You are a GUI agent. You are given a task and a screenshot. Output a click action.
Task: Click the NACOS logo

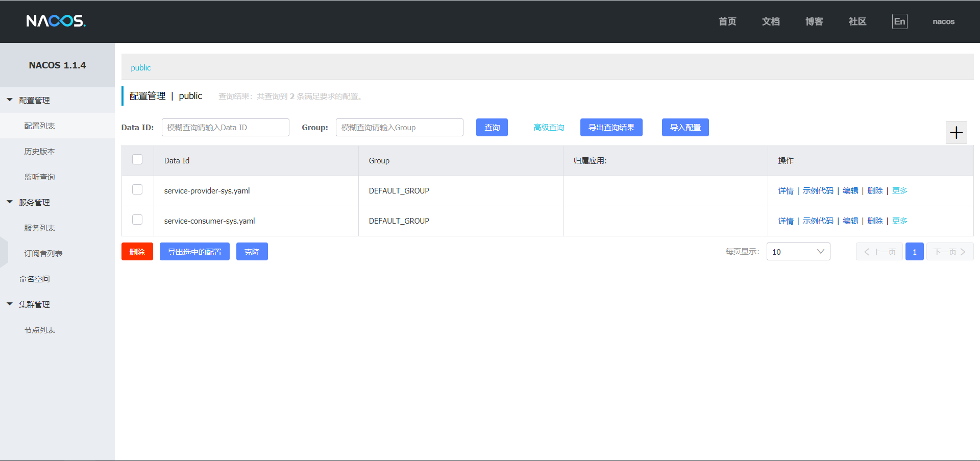coord(56,21)
